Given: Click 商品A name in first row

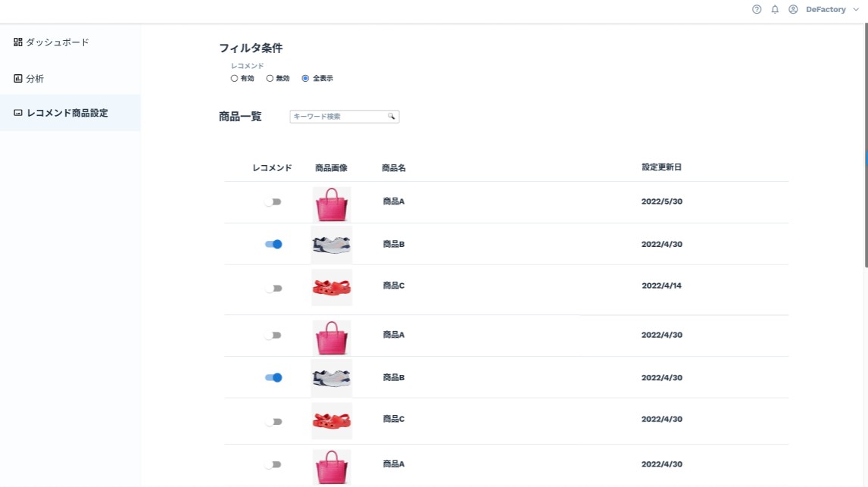Looking at the screenshot, I should coord(394,201).
